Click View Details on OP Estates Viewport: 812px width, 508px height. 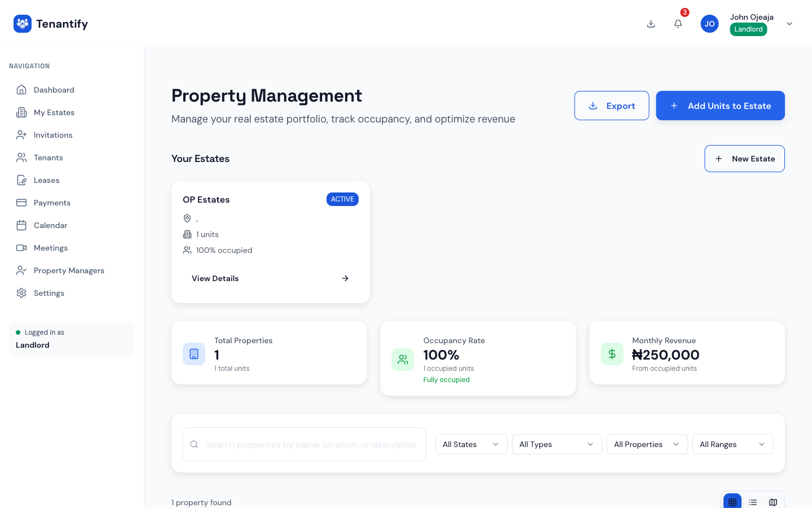click(x=271, y=278)
